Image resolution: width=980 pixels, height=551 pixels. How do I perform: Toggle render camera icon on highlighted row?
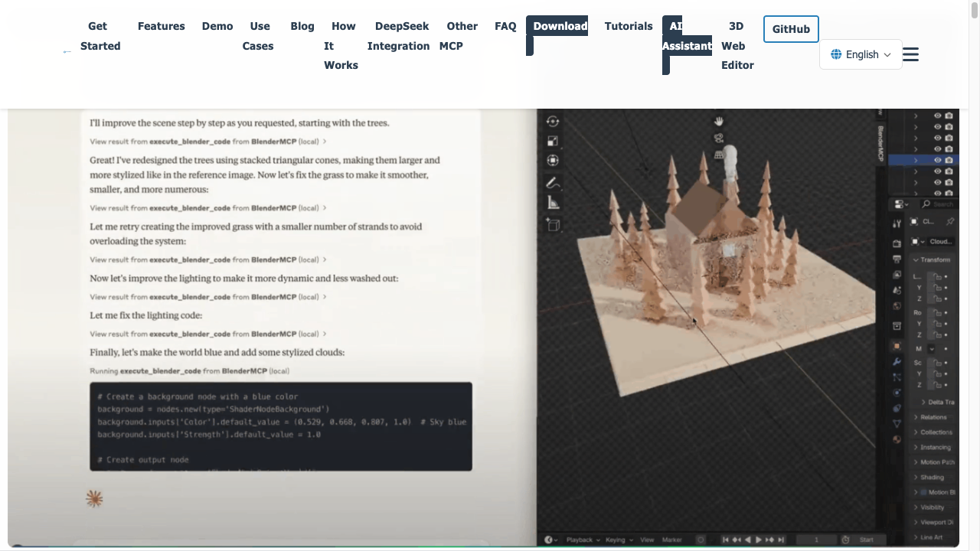coord(949,160)
